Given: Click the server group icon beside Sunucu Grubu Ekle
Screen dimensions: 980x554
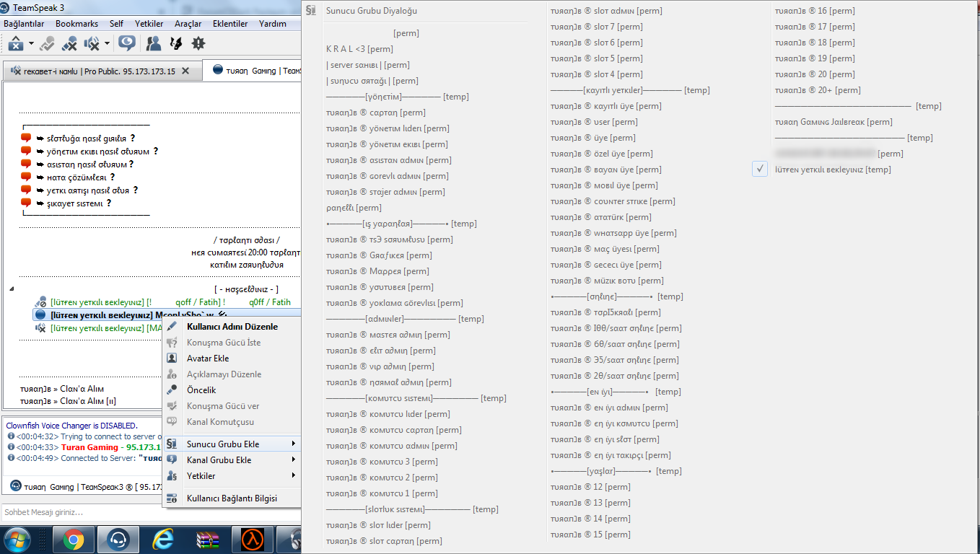Looking at the screenshot, I should click(172, 444).
